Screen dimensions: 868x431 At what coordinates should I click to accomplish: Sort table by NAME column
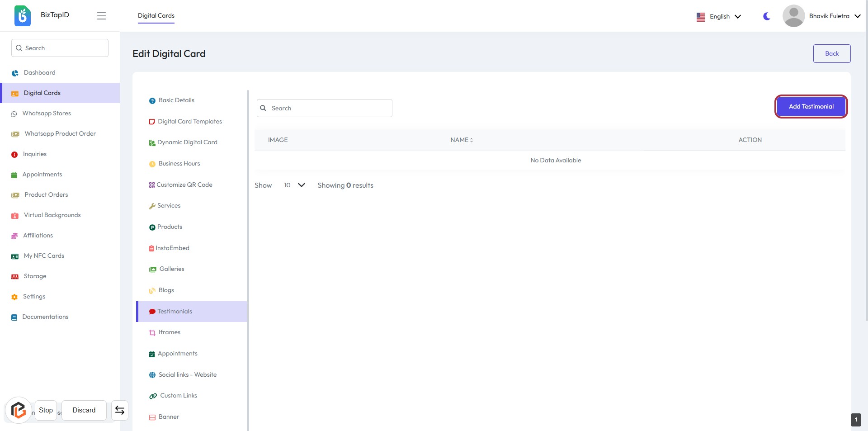coord(462,140)
